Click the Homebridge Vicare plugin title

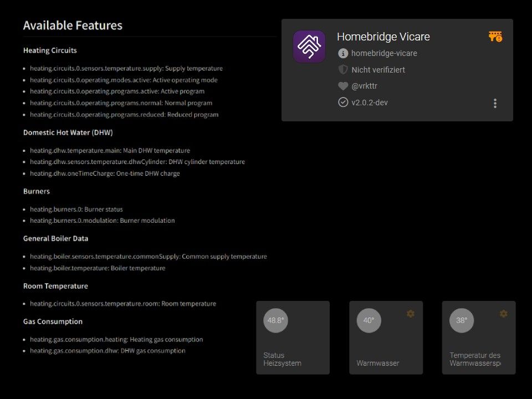383,37
